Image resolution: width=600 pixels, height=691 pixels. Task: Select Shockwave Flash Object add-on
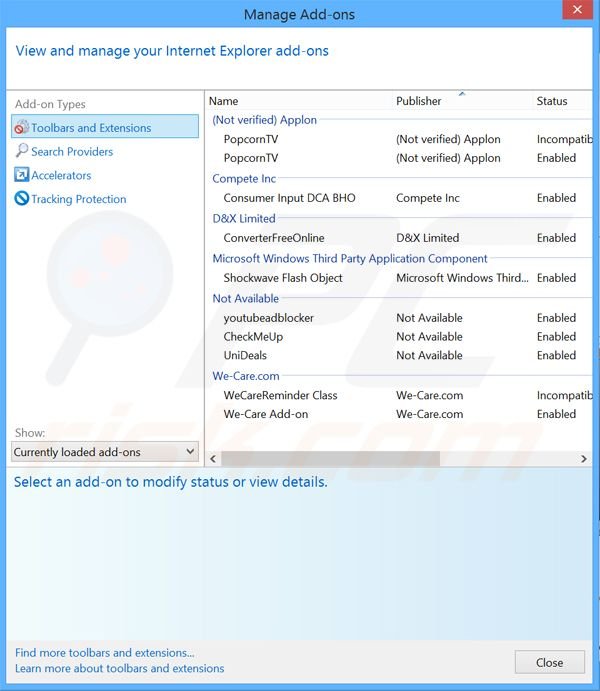pyautogui.click(x=399, y=278)
